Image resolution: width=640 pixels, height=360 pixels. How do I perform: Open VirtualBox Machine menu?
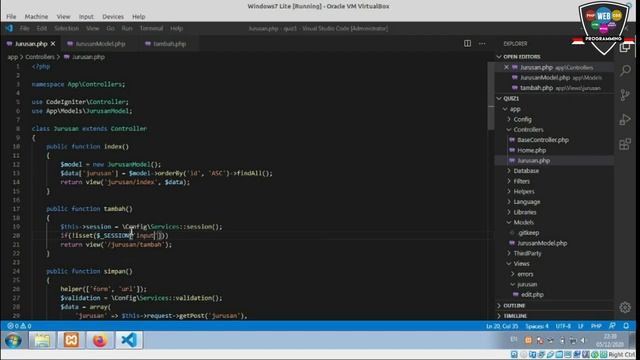(36, 17)
